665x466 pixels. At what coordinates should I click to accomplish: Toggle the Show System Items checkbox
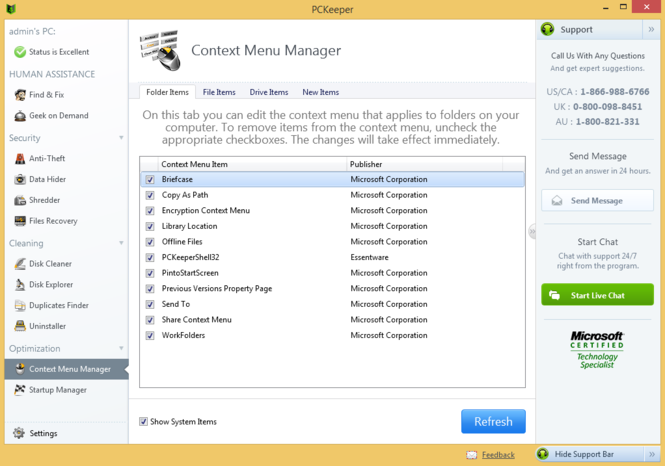point(144,421)
